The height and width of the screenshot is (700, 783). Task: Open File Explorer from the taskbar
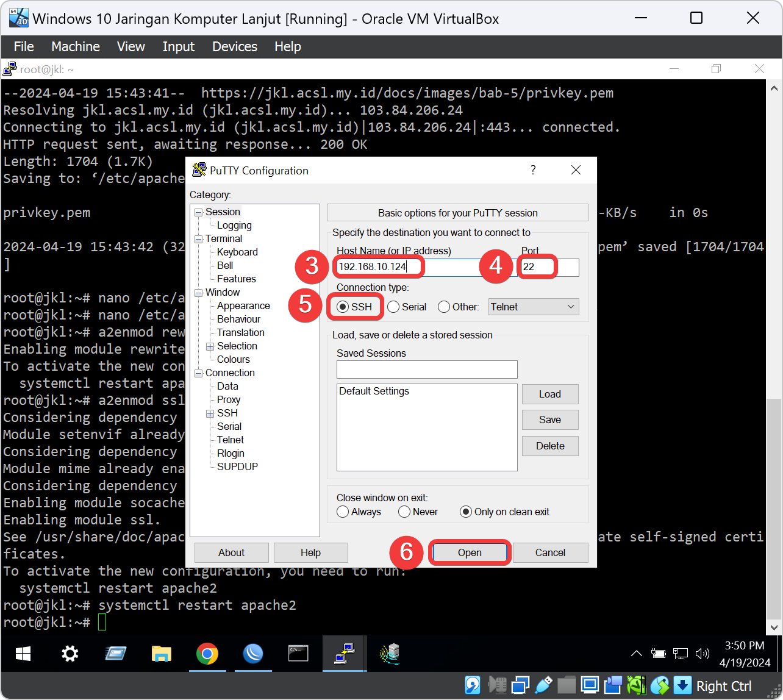(161, 654)
